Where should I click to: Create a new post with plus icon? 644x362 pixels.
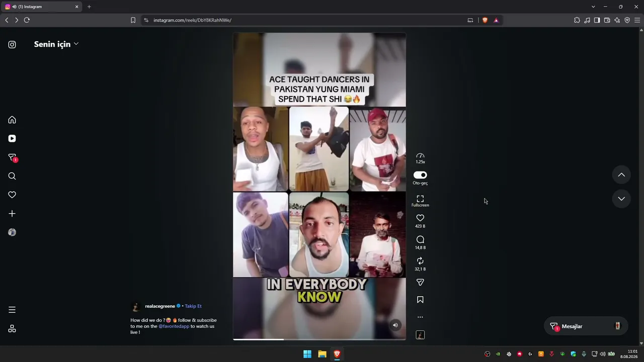pos(12,214)
